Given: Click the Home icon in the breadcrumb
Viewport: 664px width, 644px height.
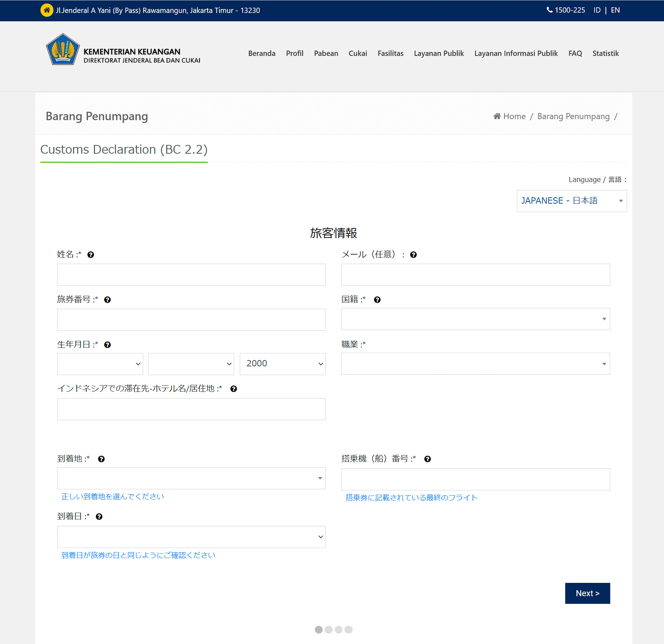Looking at the screenshot, I should (497, 116).
